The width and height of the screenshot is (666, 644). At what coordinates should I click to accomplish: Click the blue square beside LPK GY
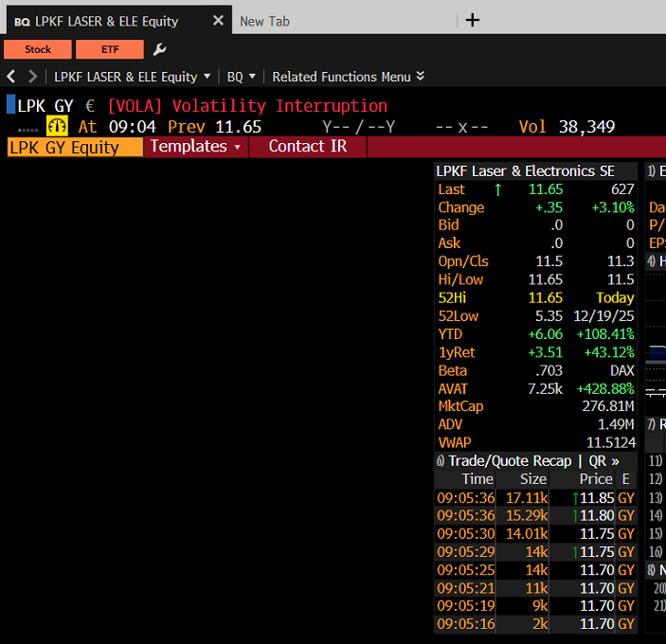pyautogui.click(x=11, y=104)
